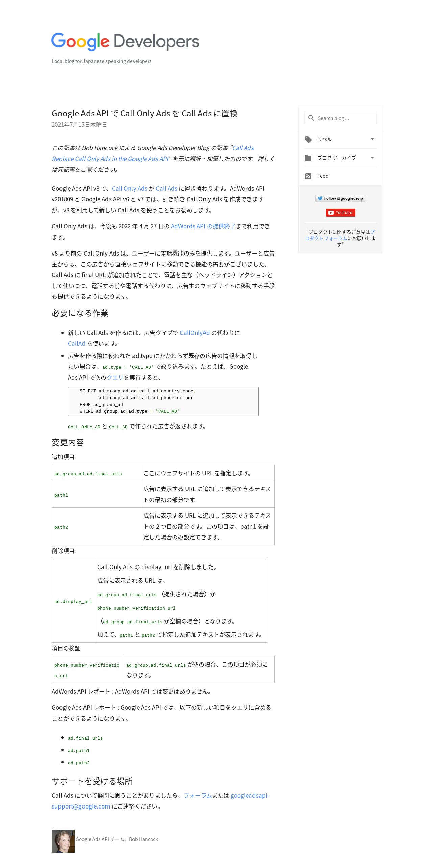This screenshot has width=434, height=868.
Task: Click Bob Hancock author photo
Action: 63,841
